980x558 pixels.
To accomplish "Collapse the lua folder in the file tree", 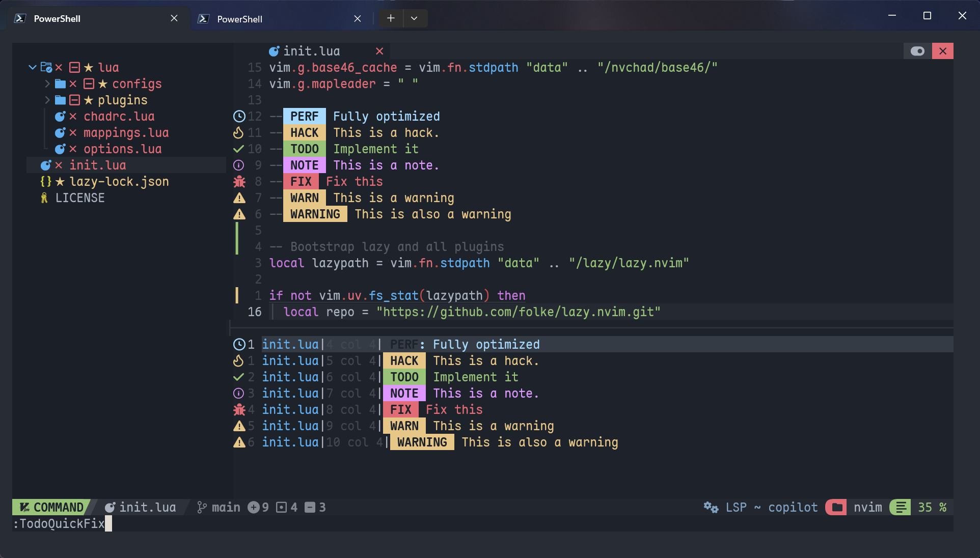I will click(x=32, y=67).
